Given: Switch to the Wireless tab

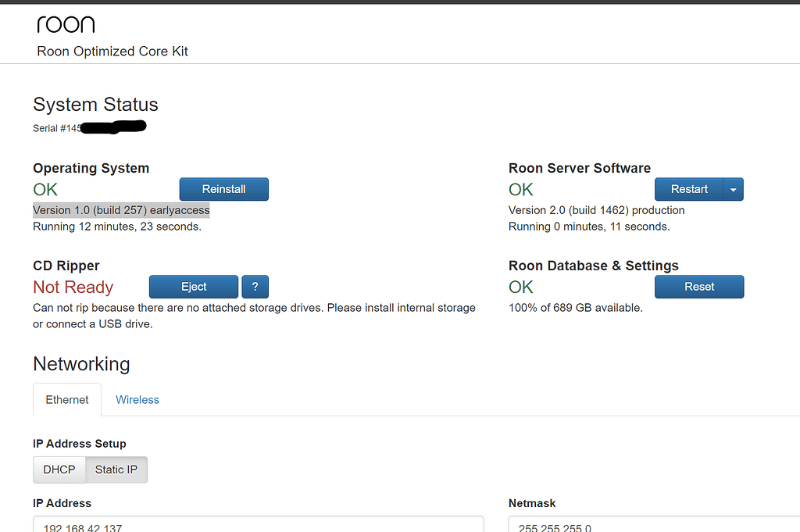Looking at the screenshot, I should click(x=137, y=399).
